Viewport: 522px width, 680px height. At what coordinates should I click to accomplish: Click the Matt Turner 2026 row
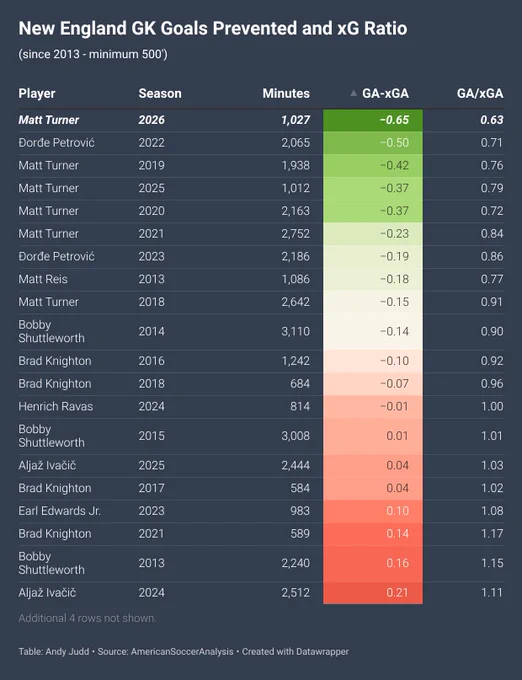coord(261,120)
